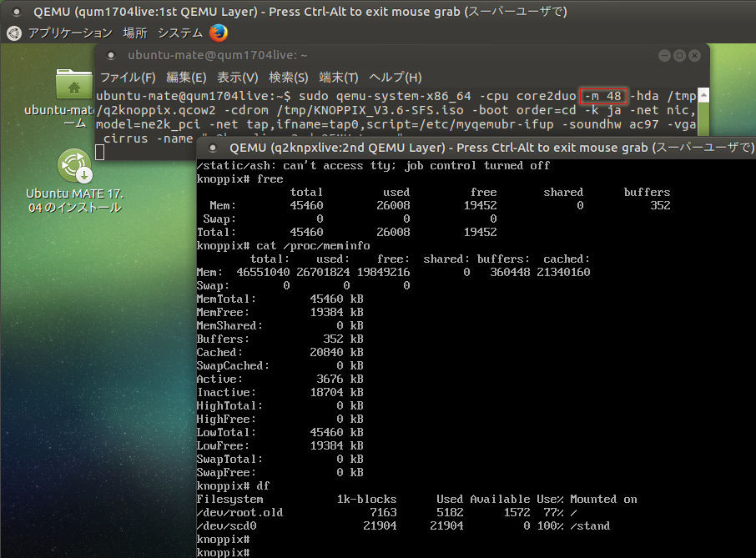Launch Firefox from the top panel

tap(219, 33)
